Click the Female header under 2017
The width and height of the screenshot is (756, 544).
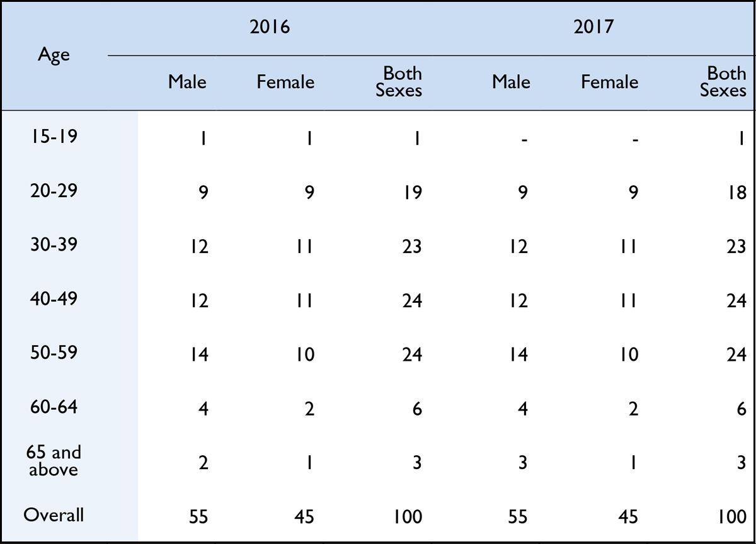[x=609, y=82]
